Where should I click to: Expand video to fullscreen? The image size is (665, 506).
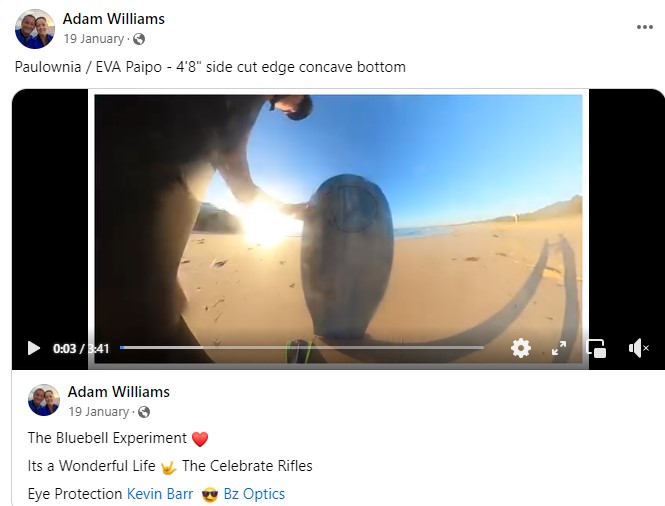point(559,348)
